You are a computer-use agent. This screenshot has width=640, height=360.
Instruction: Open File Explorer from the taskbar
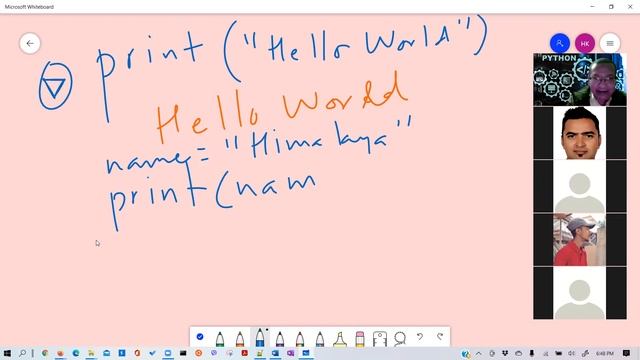[x=91, y=353]
